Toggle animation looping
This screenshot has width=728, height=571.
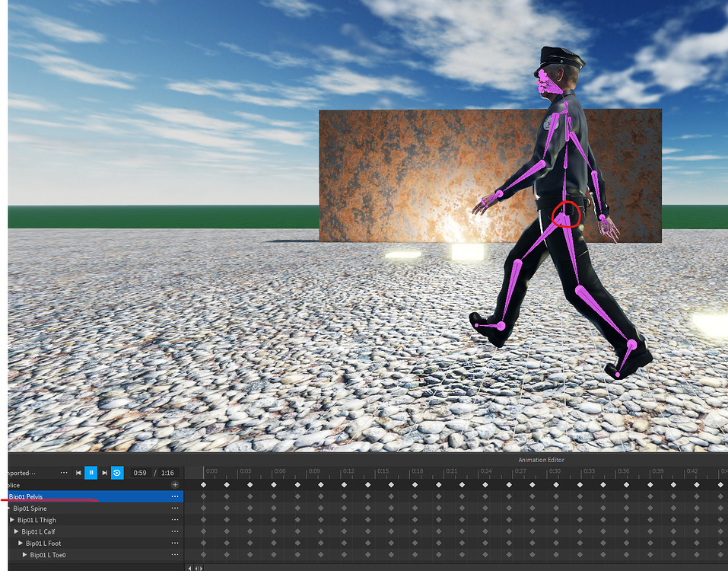pyautogui.click(x=117, y=473)
